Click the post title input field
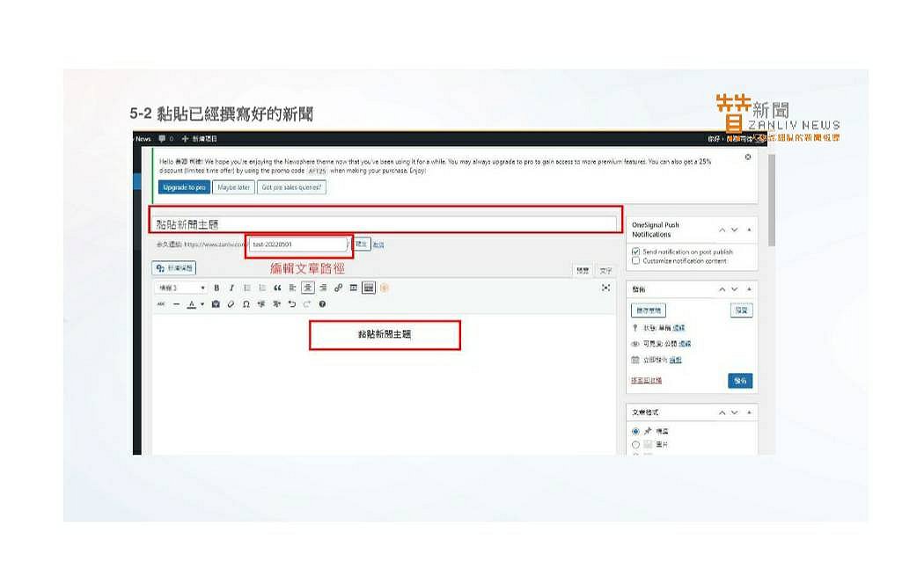 pyautogui.click(x=385, y=224)
